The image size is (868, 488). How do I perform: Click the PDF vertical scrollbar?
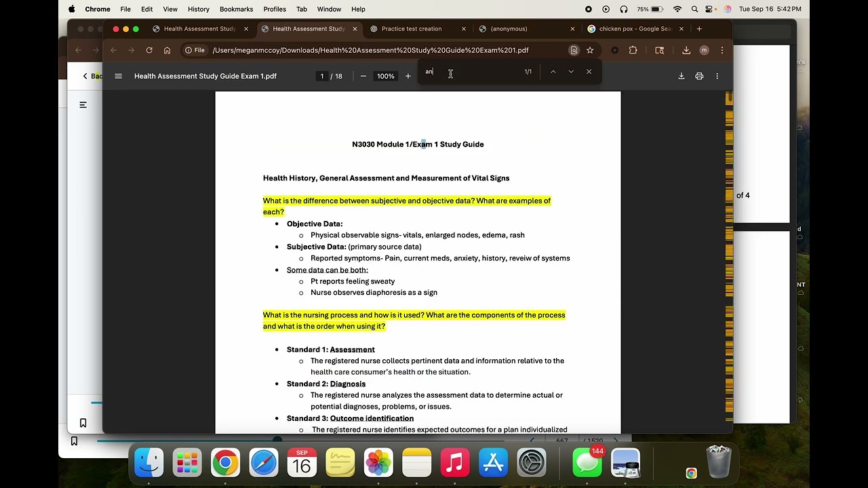click(729, 261)
